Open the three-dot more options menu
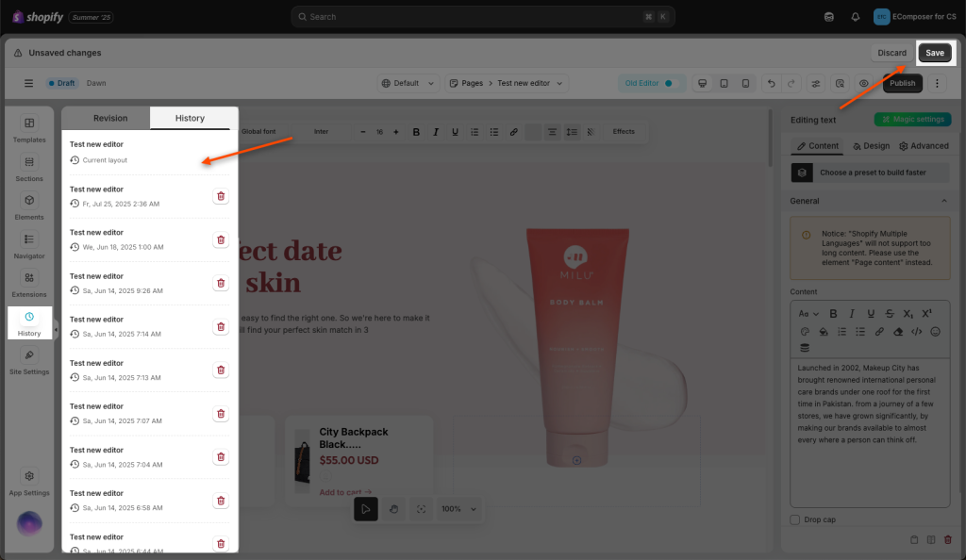Image resolution: width=966 pixels, height=560 pixels. (937, 83)
